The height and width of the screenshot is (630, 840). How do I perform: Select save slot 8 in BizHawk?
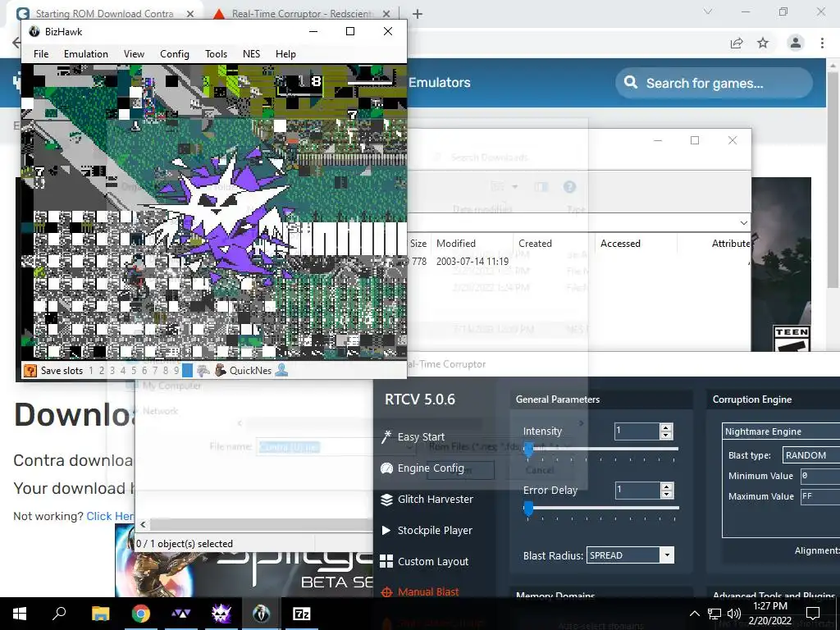click(x=166, y=370)
